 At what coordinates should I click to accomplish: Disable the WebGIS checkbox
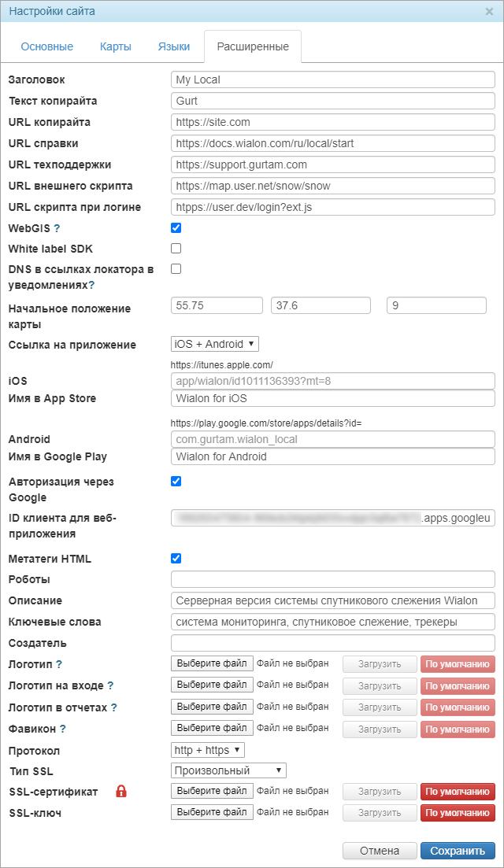pos(176,228)
